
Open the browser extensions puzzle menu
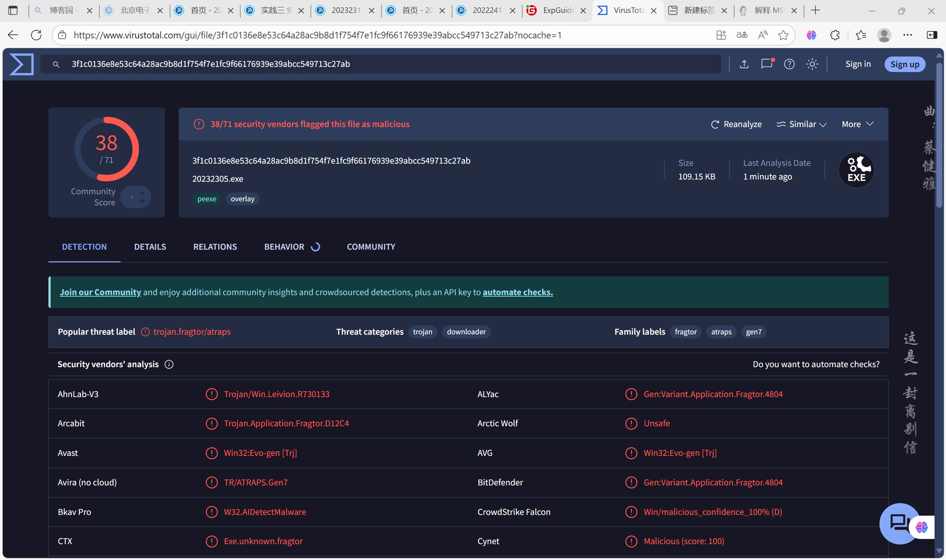835,35
